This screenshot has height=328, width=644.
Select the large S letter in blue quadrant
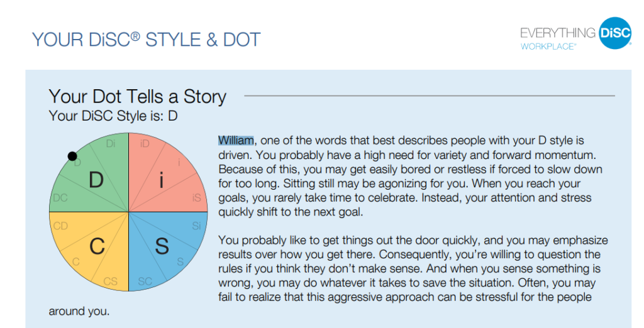click(x=162, y=246)
